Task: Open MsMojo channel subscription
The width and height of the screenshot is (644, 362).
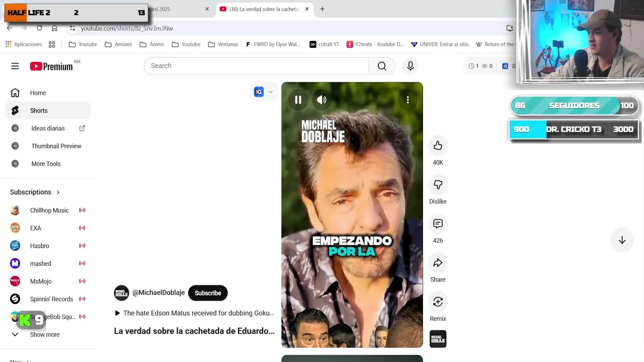Action: (x=48, y=282)
